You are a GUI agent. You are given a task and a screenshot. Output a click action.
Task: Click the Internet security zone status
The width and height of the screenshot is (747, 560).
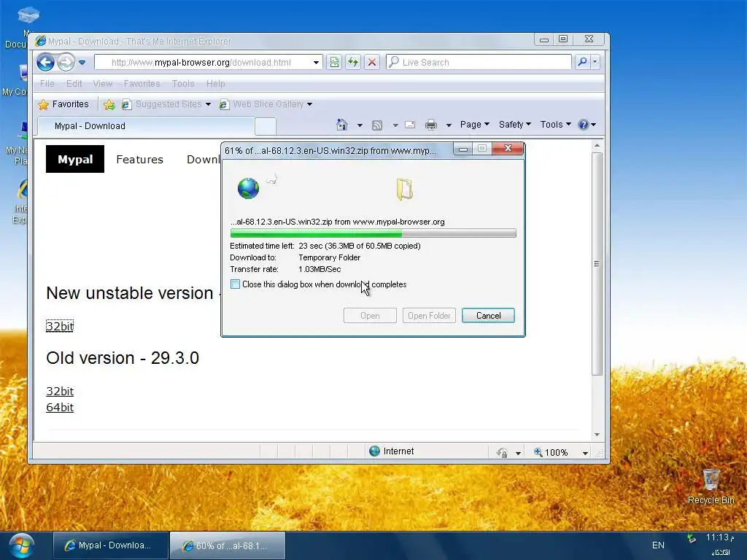(392, 451)
